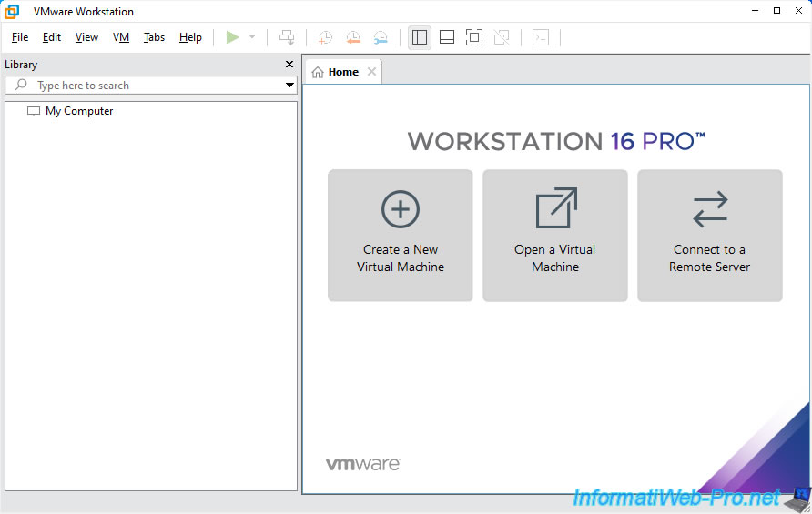
Task: Click the plus circle icon
Action: coord(401,209)
